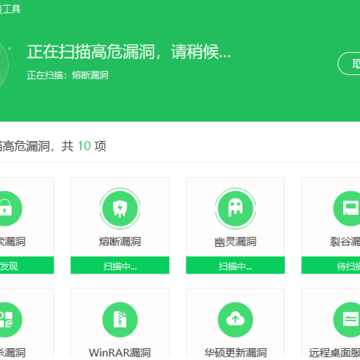Click the green number 10 item count
The image size is (360, 360).
(84, 146)
